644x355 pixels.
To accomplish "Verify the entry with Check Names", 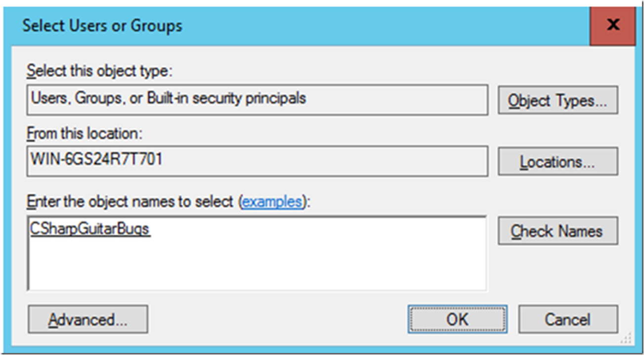I will (558, 230).
